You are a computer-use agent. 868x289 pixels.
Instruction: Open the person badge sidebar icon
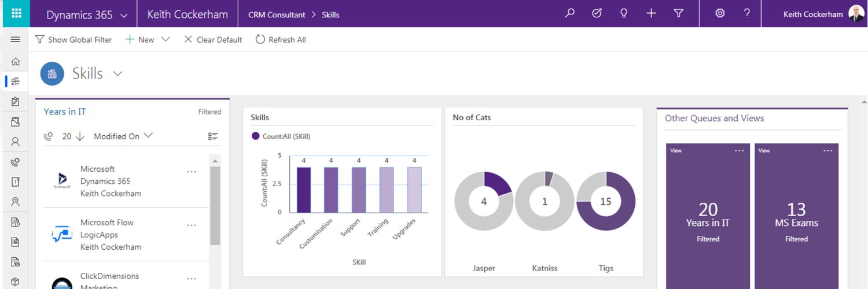(16, 202)
